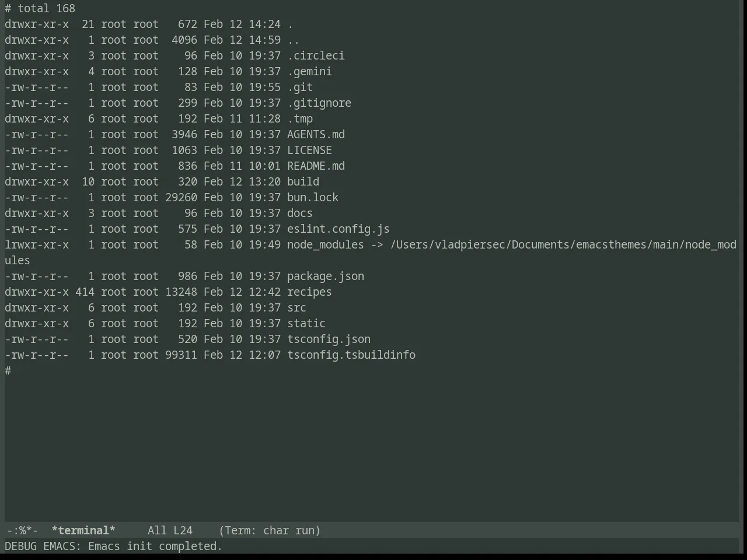747x560 pixels.
Task: Click the build directory name
Action: tap(303, 181)
